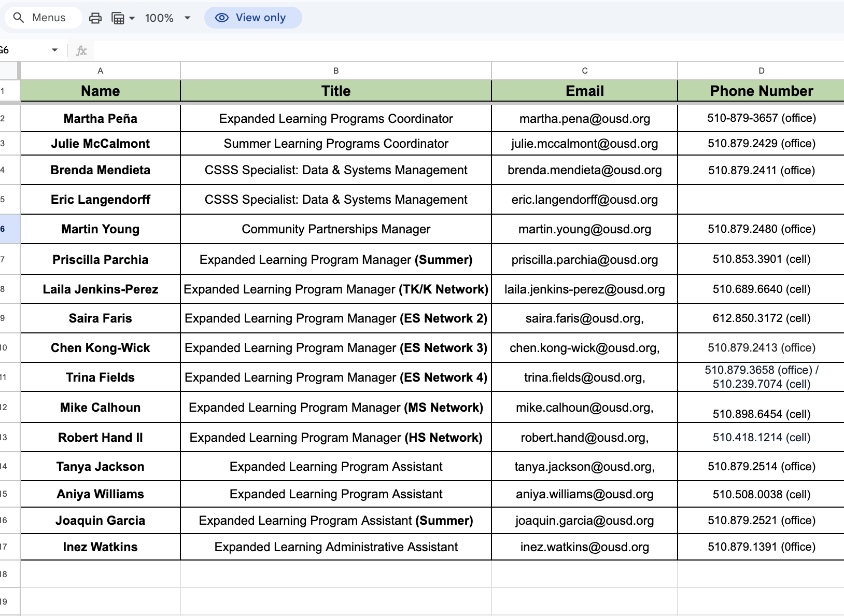Click phone number 510.853.3901 (cell)

point(761,260)
